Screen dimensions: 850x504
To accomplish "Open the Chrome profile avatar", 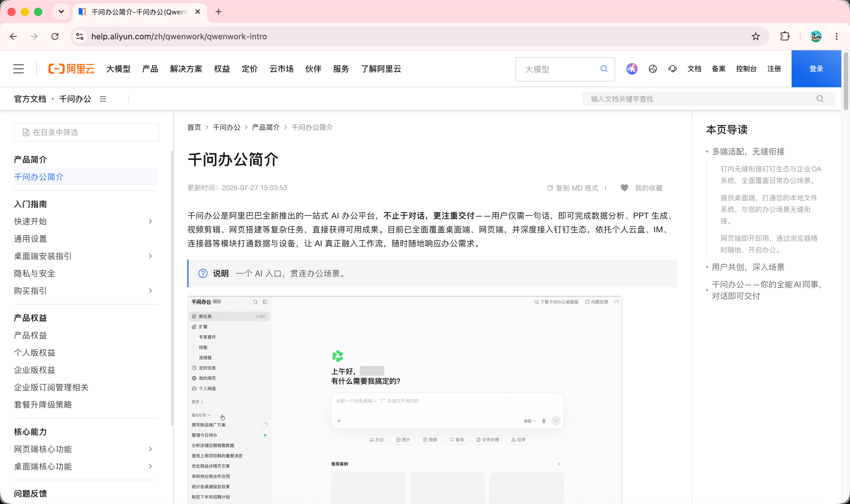I will pyautogui.click(x=816, y=36).
